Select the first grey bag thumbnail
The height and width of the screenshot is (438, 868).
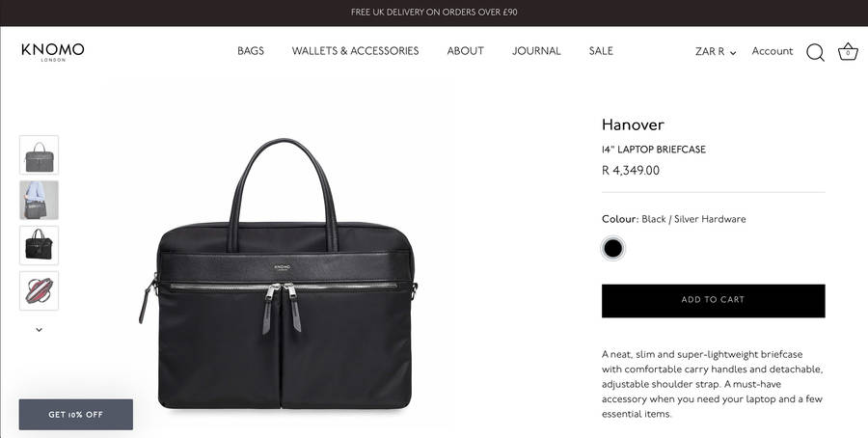coord(39,155)
